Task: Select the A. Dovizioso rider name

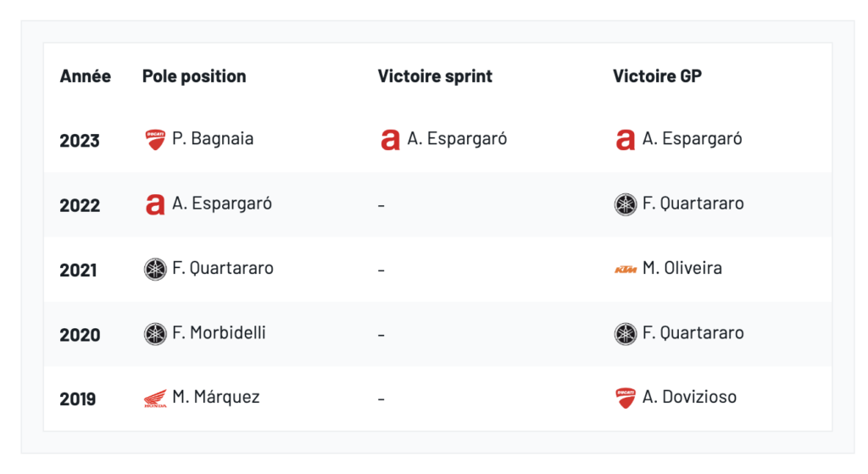Action: 689,397
